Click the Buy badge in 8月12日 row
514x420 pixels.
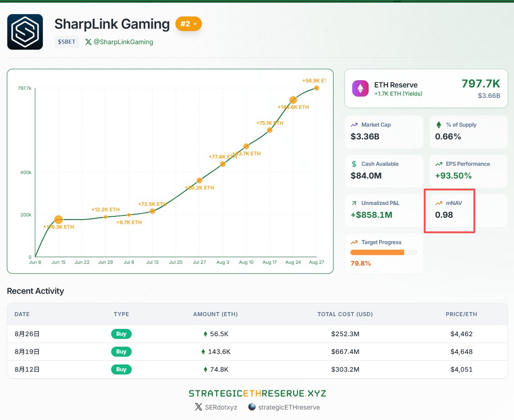[x=121, y=369]
